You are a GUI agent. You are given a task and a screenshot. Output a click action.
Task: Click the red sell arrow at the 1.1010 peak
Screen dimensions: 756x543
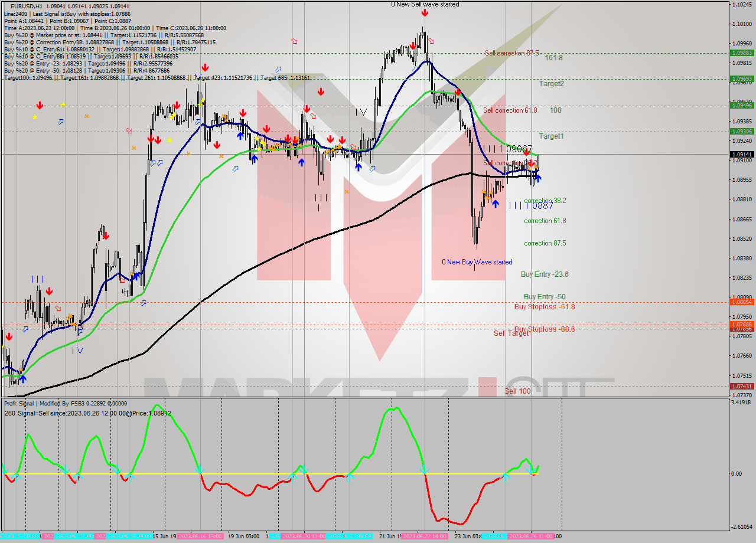(425, 12)
